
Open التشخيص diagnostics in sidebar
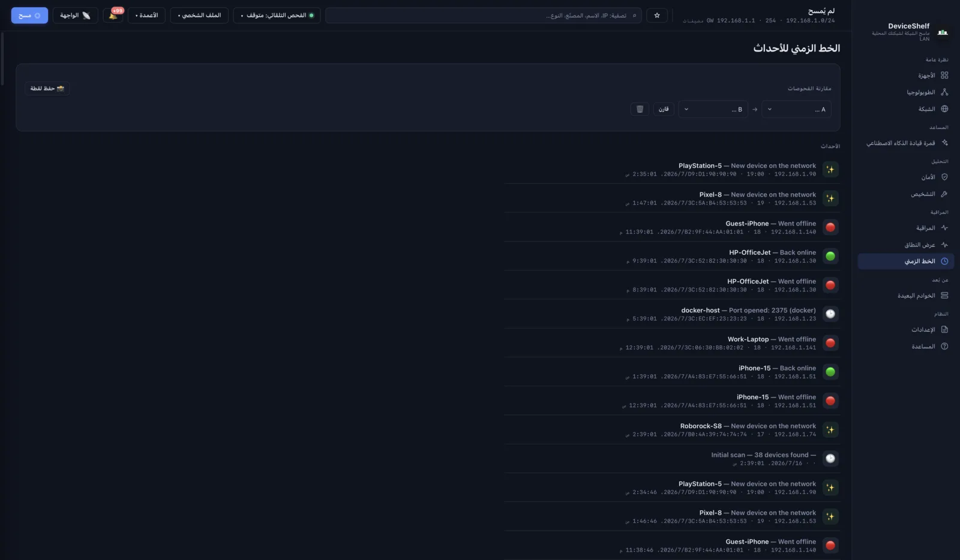click(x=906, y=194)
